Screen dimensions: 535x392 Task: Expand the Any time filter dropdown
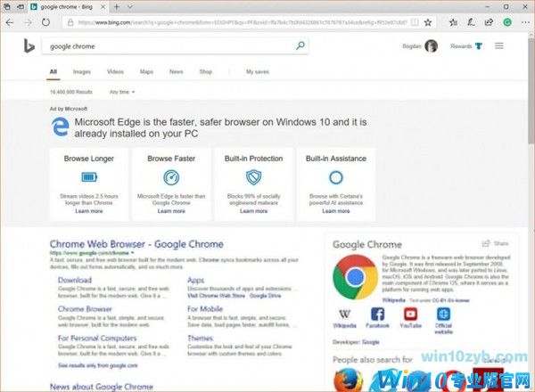(122, 92)
